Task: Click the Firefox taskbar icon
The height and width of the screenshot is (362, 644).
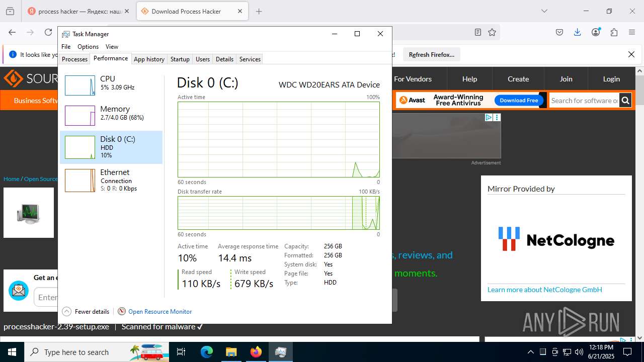Action: pyautogui.click(x=256, y=352)
